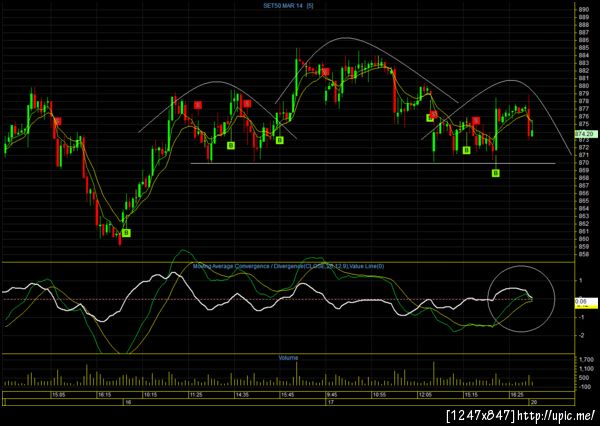Click the 500 volume axis label
The width and height of the screenshot is (600, 426).
tap(584, 378)
